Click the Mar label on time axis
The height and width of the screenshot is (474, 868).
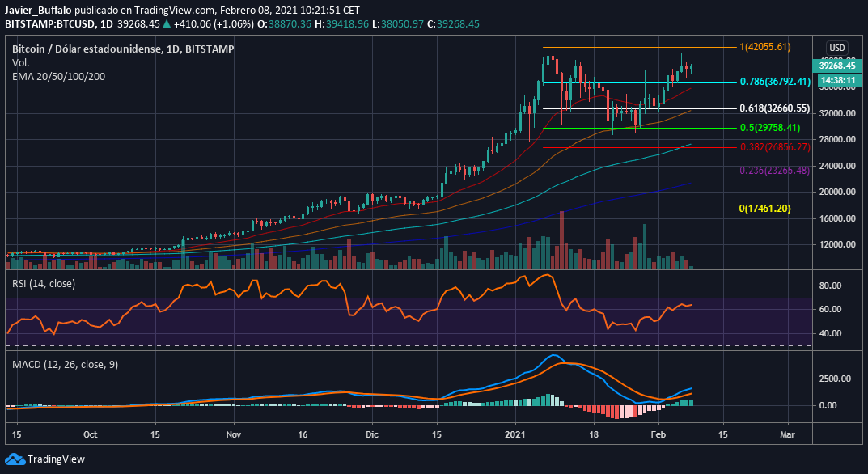(x=787, y=434)
